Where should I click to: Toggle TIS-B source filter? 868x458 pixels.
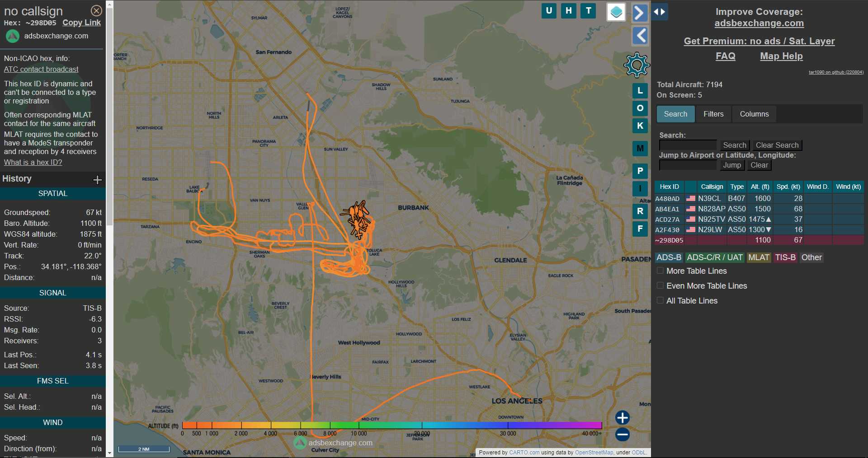click(x=785, y=257)
